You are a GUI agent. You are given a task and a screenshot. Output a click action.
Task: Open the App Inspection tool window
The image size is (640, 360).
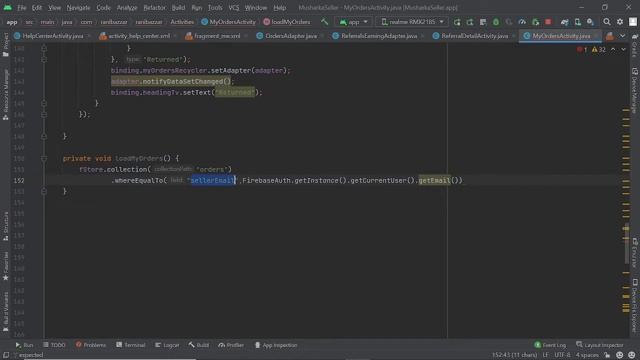point(276,345)
